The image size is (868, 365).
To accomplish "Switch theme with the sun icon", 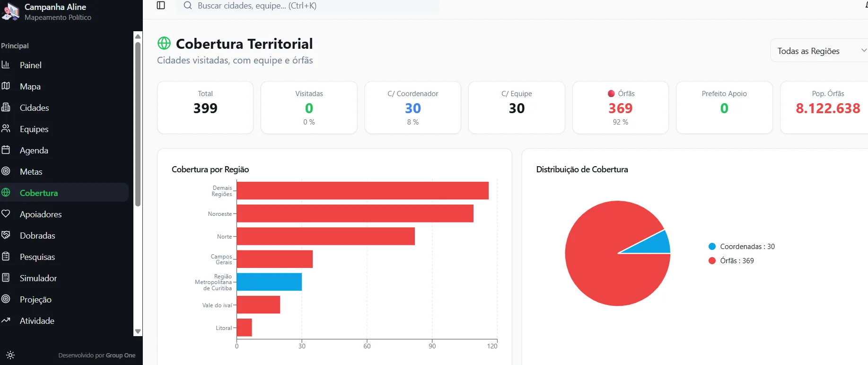I will click(x=10, y=355).
